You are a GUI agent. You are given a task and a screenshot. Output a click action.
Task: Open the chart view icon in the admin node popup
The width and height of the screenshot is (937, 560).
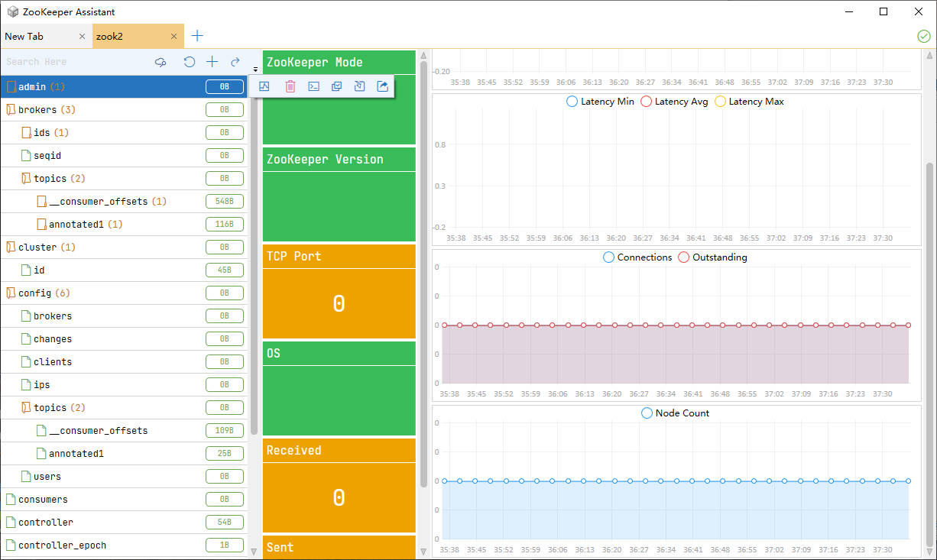tap(264, 86)
